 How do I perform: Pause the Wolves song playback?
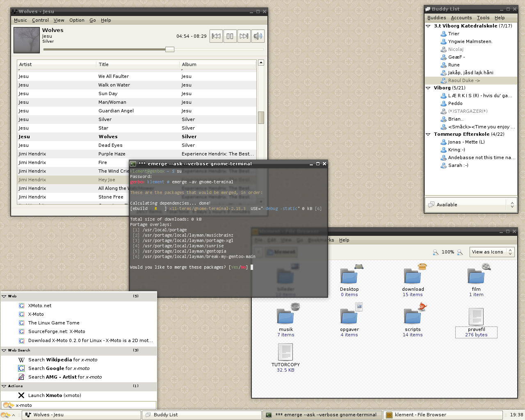[x=230, y=36]
